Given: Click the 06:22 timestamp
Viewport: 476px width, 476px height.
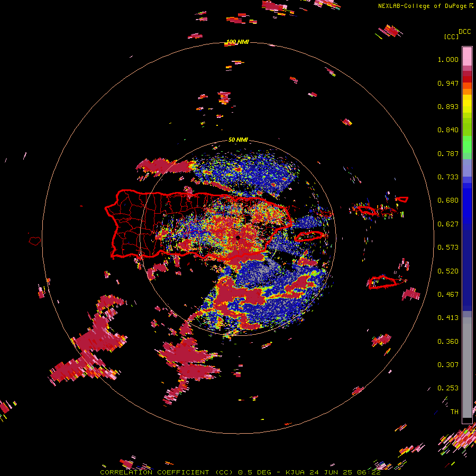Looking at the screenshot, I should point(368,472).
